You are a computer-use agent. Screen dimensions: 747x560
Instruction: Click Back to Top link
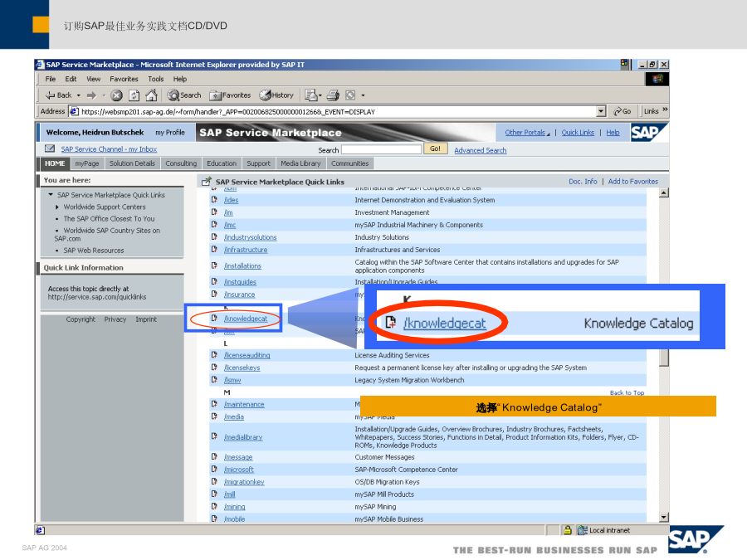point(627,392)
